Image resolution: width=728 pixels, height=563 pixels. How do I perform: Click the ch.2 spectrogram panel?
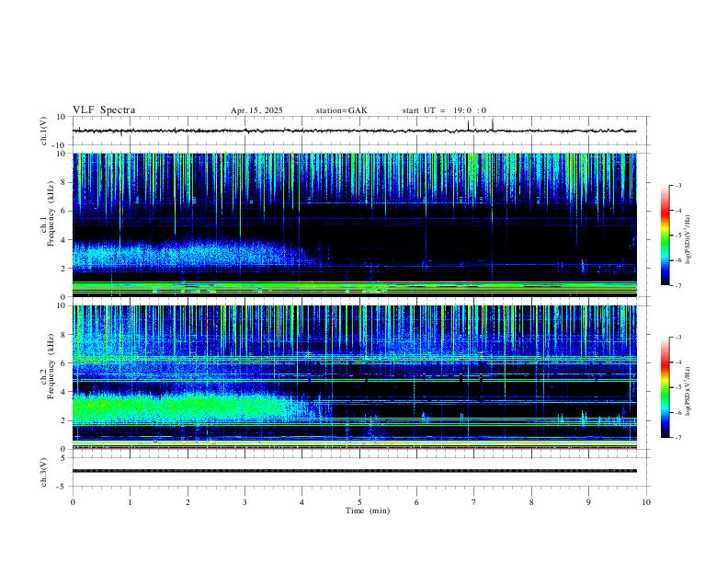355,377
